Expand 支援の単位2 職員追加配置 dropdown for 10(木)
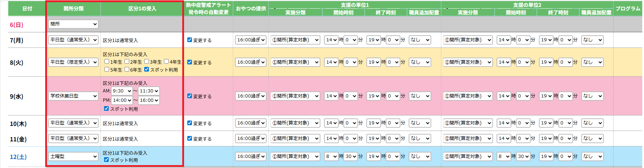Image resolution: width=644 pixels, height=168 pixels. (x=592, y=123)
